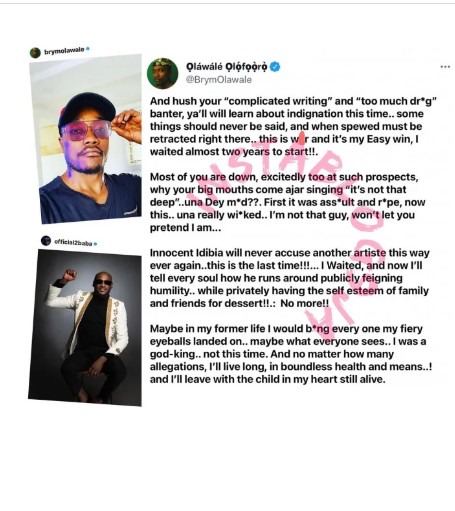The image size is (455, 511).
Task: Click the small brymolawale avatar icon
Action: 35,53
